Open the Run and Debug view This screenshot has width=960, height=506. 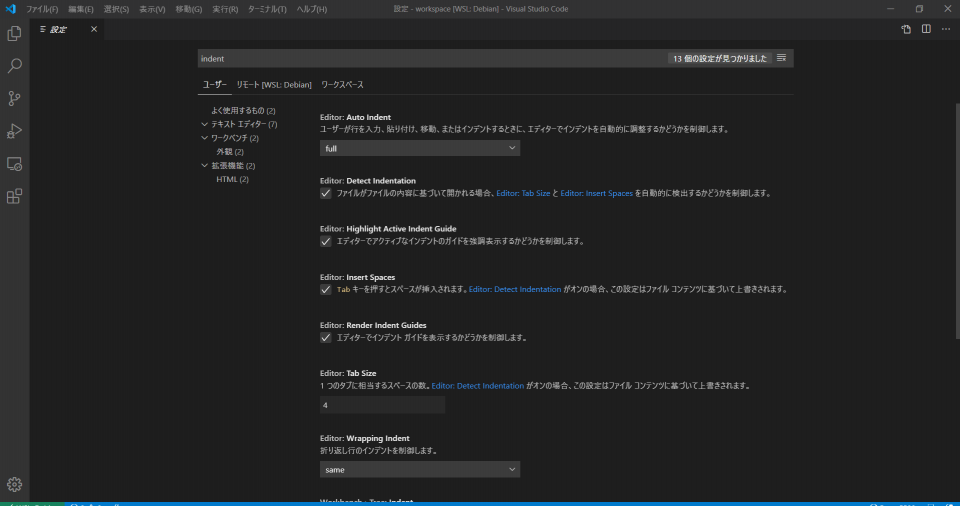(x=14, y=130)
